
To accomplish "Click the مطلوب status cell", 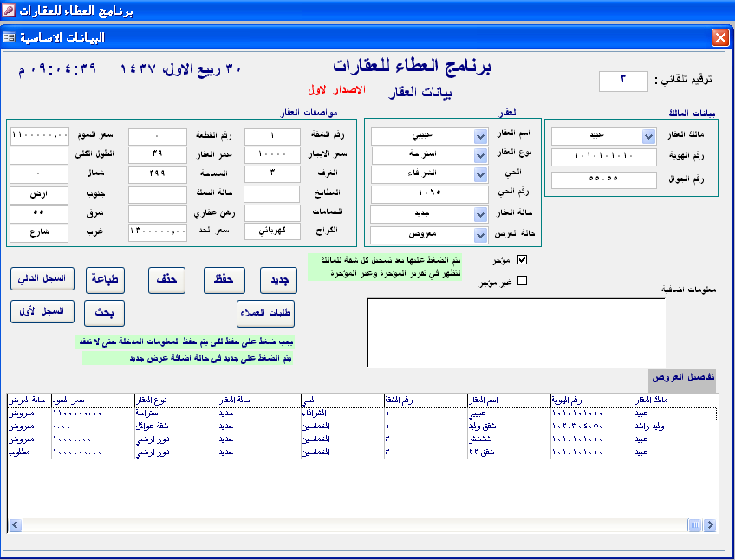I will tap(29, 453).
